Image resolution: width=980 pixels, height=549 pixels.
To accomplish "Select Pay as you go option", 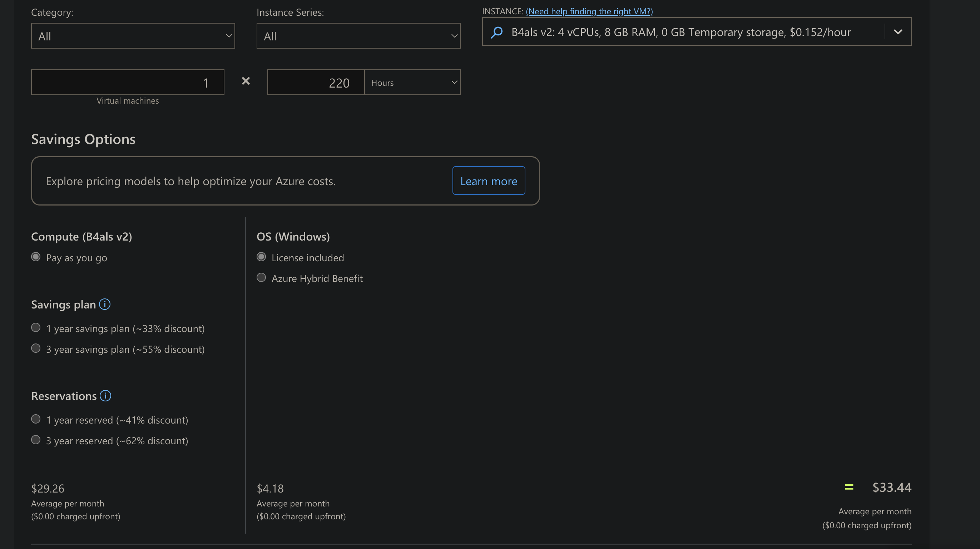I will (x=36, y=257).
